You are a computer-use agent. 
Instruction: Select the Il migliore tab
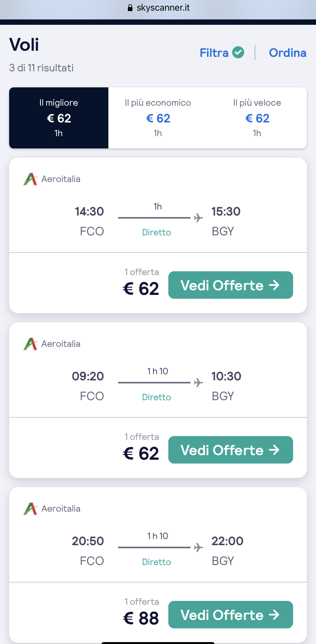pos(59,118)
